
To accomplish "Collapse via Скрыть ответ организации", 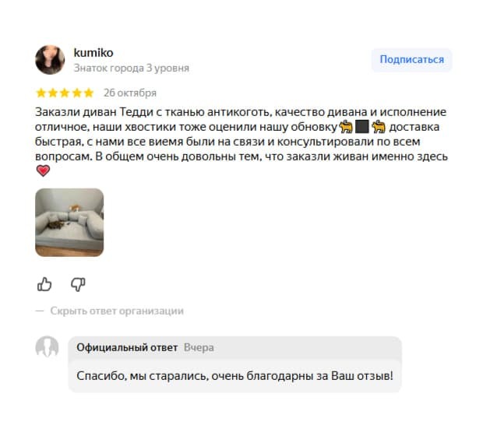I will (117, 311).
